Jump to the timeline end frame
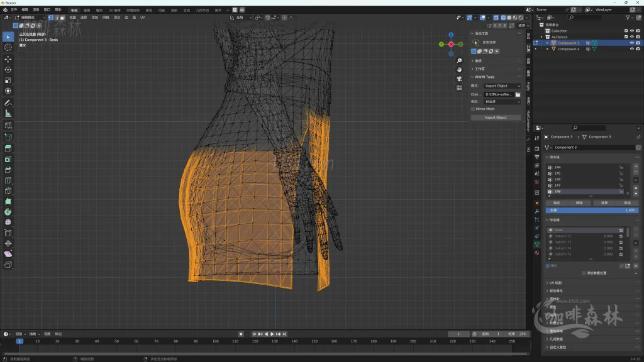The width and height of the screenshot is (644, 362). 284,334
